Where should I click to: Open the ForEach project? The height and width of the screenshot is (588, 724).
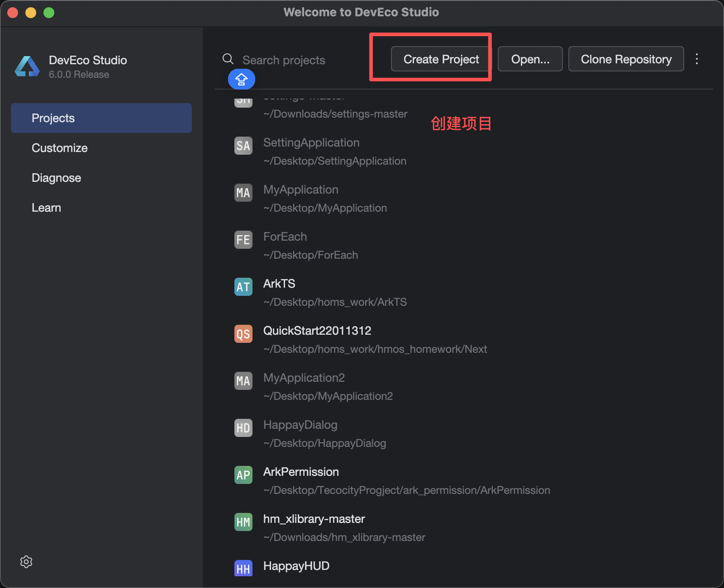click(x=285, y=237)
